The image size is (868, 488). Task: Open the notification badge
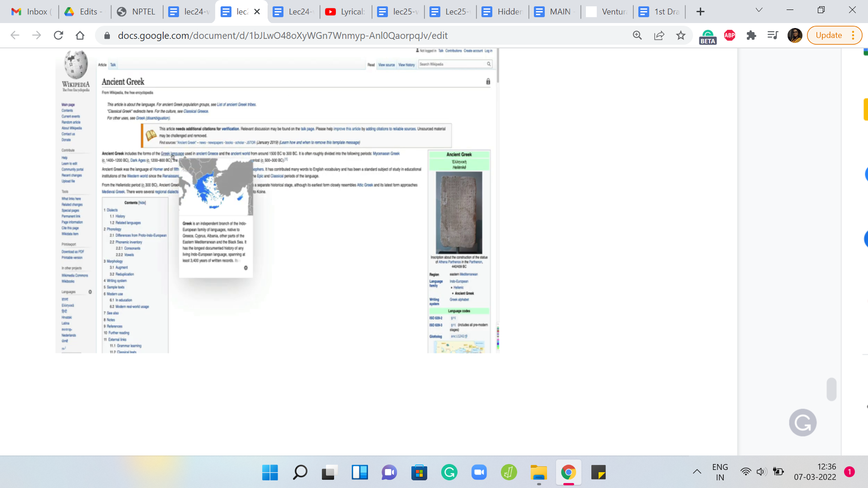click(849, 472)
